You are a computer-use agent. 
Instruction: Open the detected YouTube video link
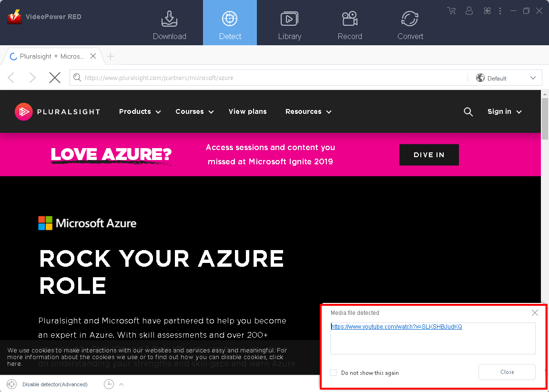396,326
